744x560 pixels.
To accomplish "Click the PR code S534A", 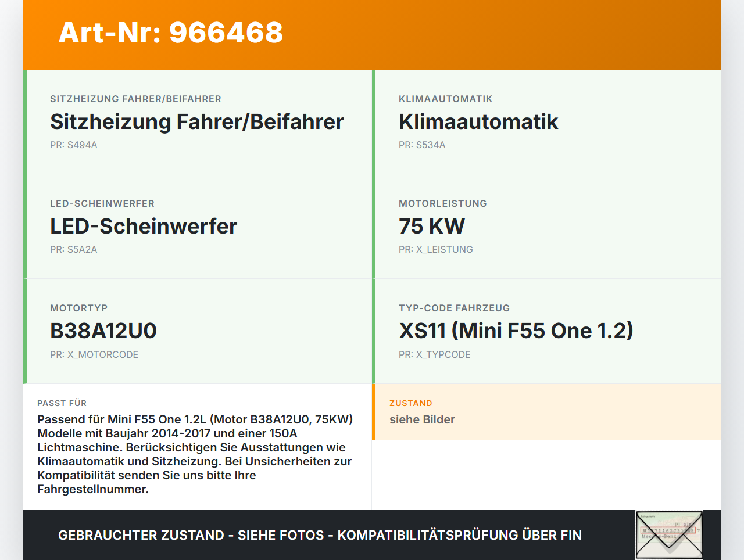I will click(x=421, y=145).
